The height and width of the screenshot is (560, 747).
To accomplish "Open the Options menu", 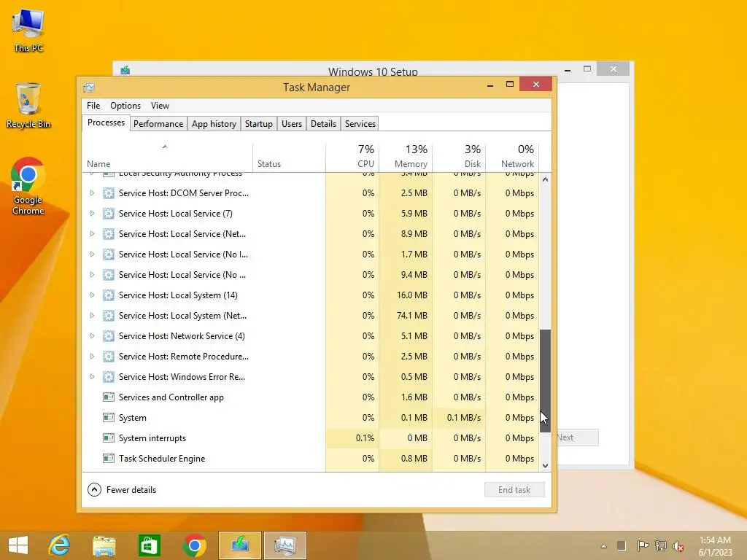I will tap(125, 106).
